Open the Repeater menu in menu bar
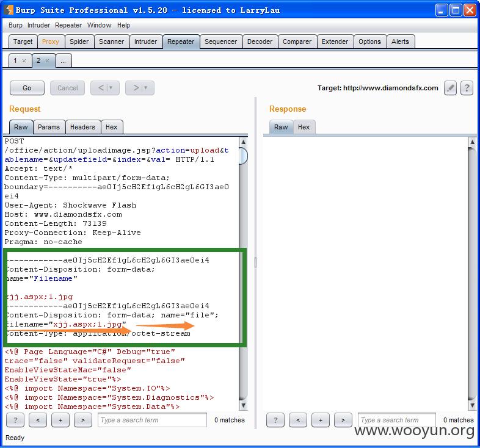Image resolution: width=480 pixels, height=448 pixels. pos(68,25)
